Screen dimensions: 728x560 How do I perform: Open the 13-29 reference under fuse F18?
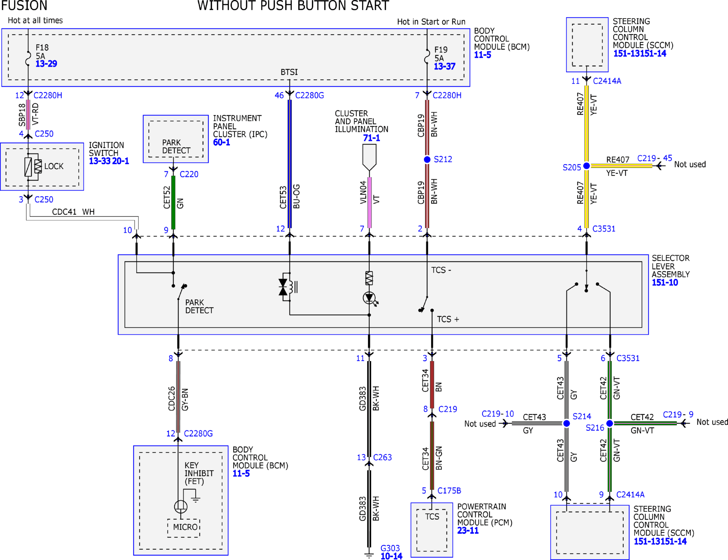pos(46,64)
